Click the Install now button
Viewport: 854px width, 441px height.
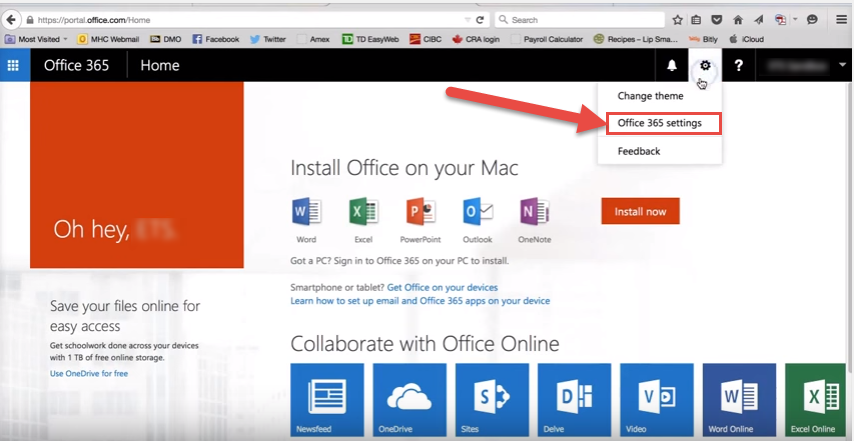pyautogui.click(x=640, y=211)
